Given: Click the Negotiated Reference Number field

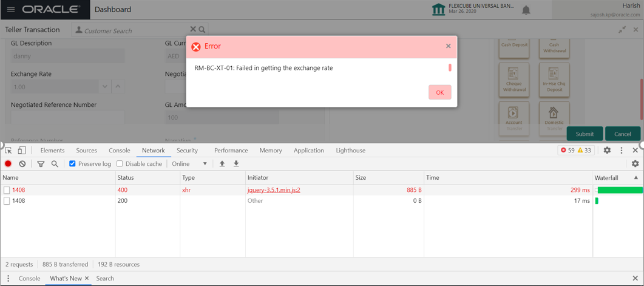Looking at the screenshot, I should (68, 117).
